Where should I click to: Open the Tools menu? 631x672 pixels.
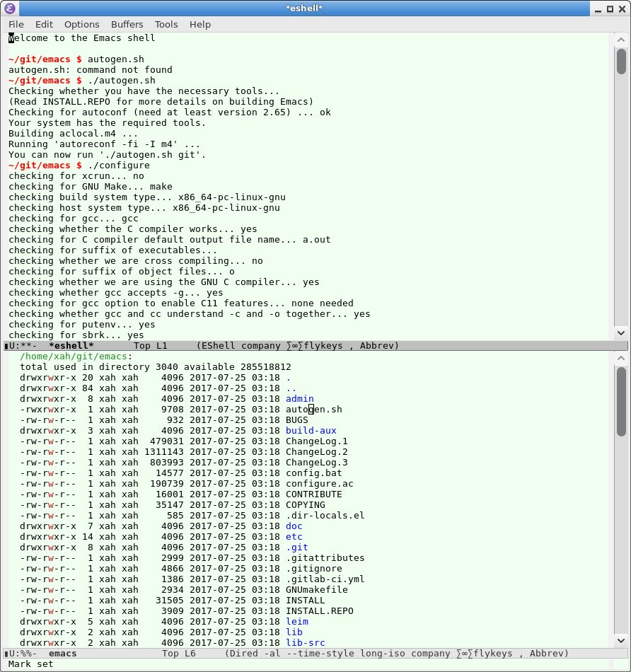(166, 25)
